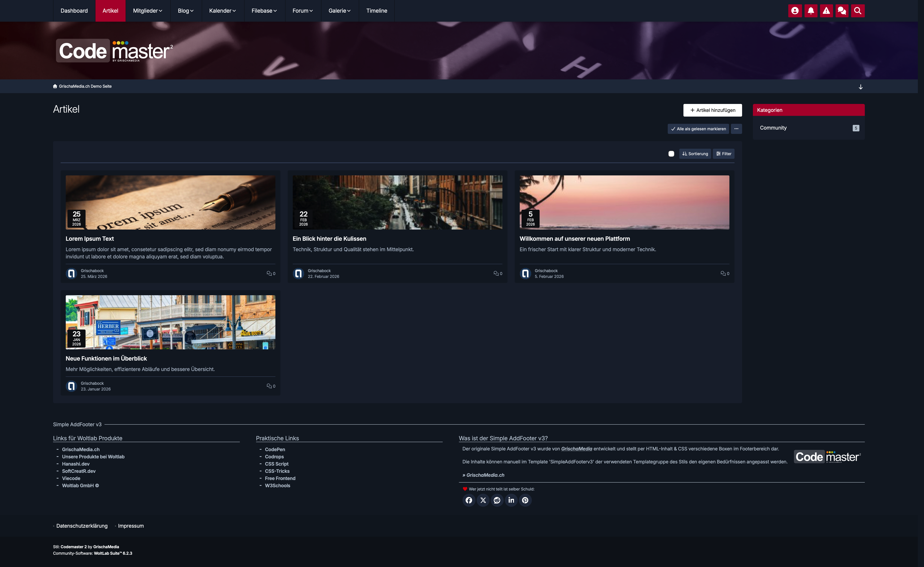Open the Timeline menu item
Screen dimensions: 924x567
point(377,11)
